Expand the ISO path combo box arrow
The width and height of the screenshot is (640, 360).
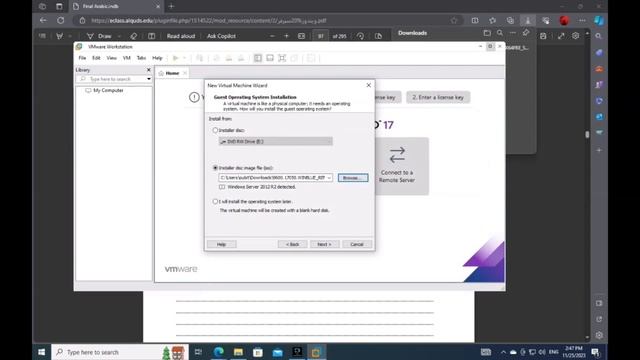pos(329,178)
